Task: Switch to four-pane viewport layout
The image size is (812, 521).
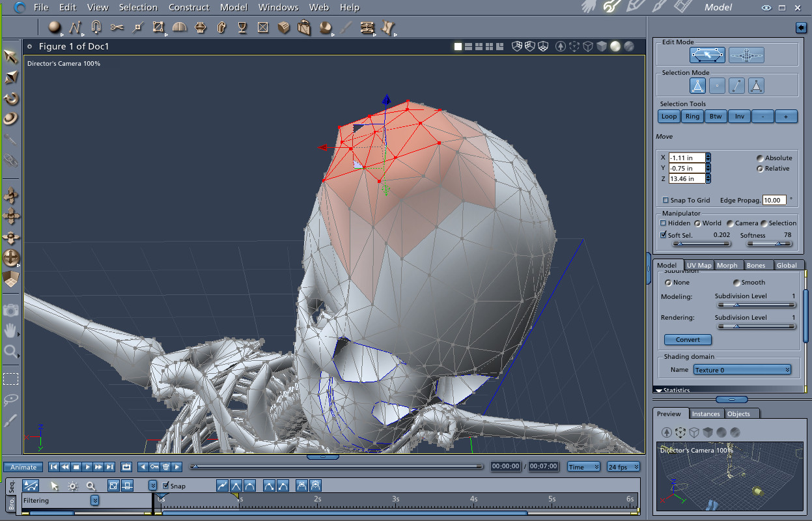Action: point(489,46)
